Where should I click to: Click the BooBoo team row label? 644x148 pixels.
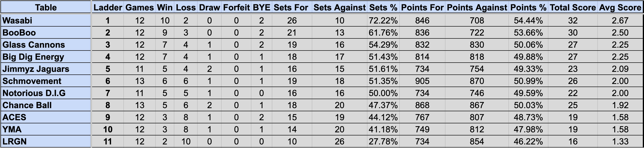45,33
